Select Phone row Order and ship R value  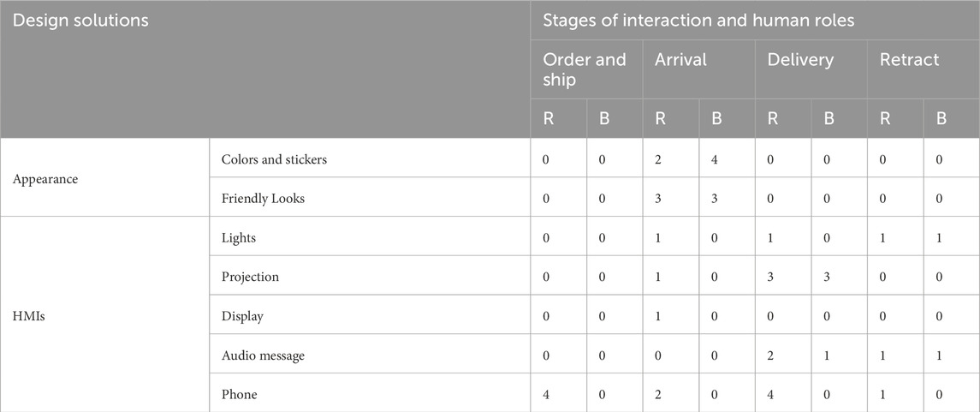tap(548, 395)
